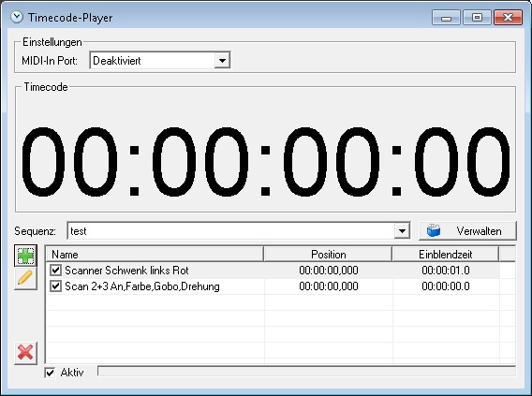Click the green plus add entry icon

click(26, 256)
